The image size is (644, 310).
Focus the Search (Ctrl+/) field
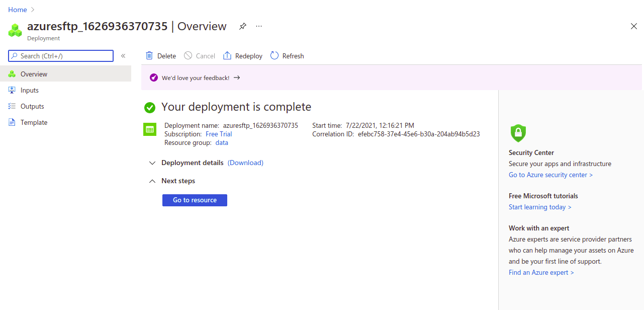(x=61, y=56)
